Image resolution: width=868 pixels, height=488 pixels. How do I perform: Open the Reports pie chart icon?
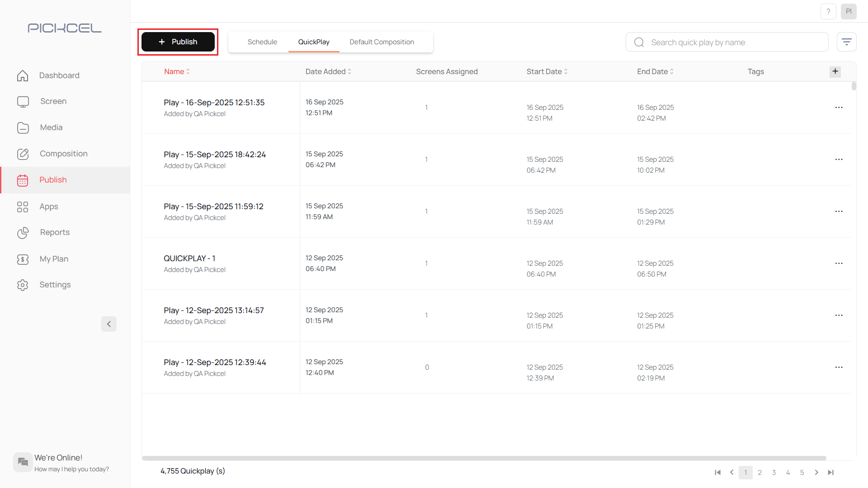tap(23, 233)
